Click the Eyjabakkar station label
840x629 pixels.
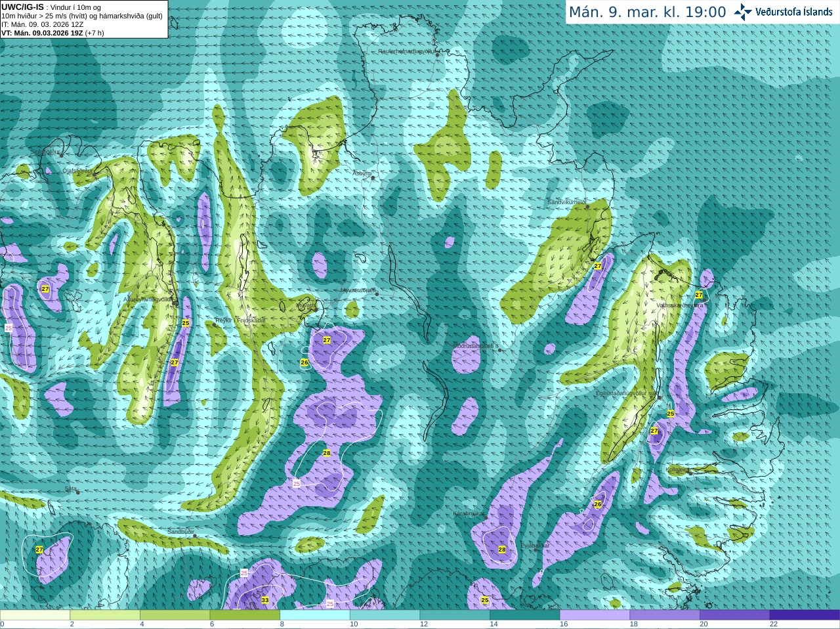coord(534,546)
